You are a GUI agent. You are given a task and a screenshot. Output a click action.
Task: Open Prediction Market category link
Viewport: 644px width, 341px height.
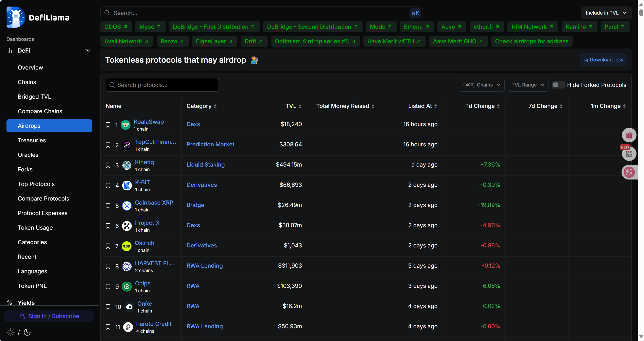pos(210,144)
